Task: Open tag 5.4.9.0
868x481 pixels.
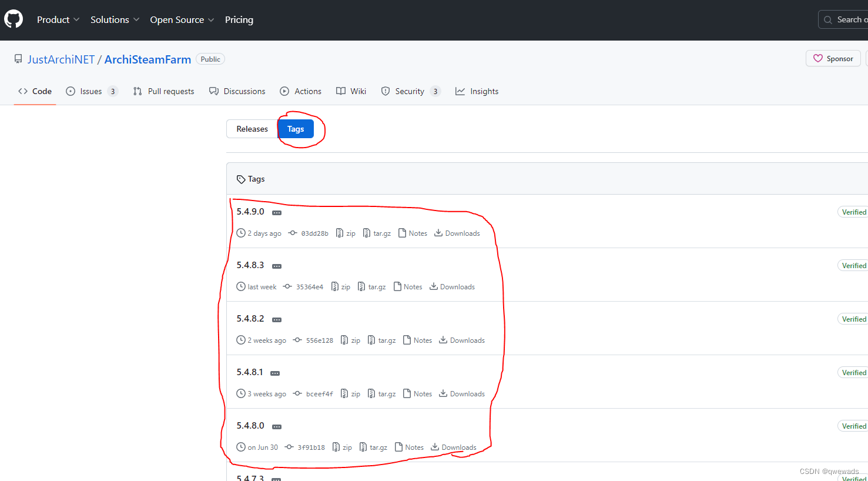Action: [x=250, y=212]
